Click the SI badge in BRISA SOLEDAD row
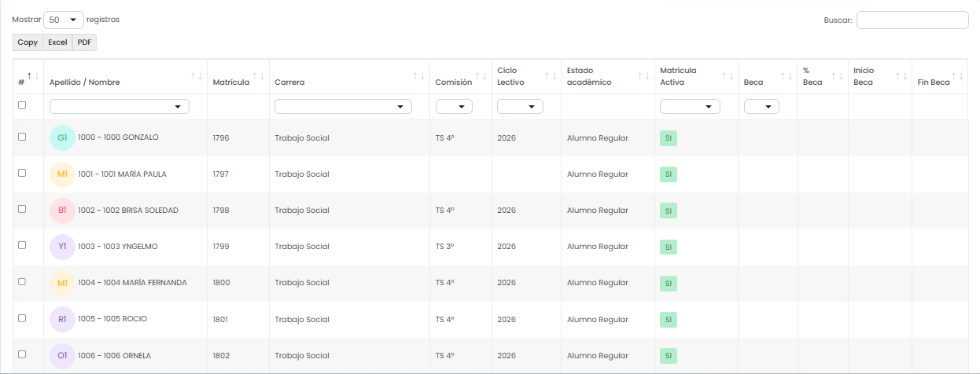This screenshot has width=980, height=374. (669, 211)
